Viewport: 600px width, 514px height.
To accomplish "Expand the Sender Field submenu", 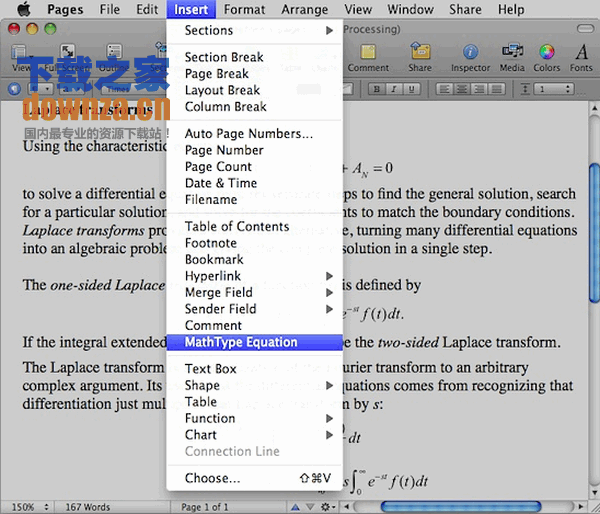I will point(254,309).
